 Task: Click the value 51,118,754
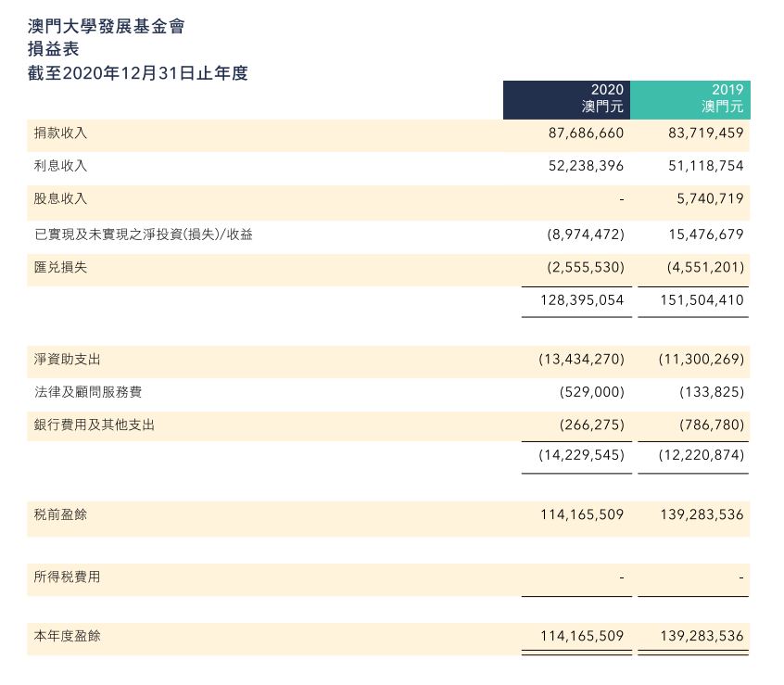[706, 166]
